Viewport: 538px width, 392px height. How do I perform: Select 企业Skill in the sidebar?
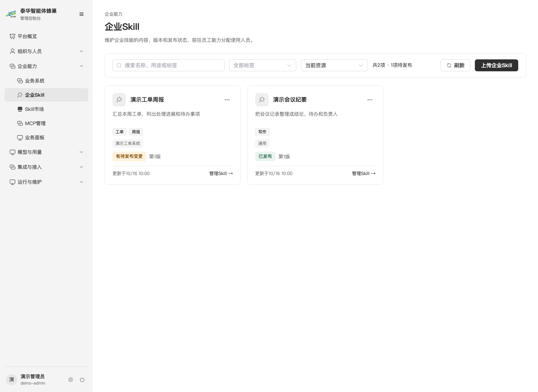(x=46, y=95)
